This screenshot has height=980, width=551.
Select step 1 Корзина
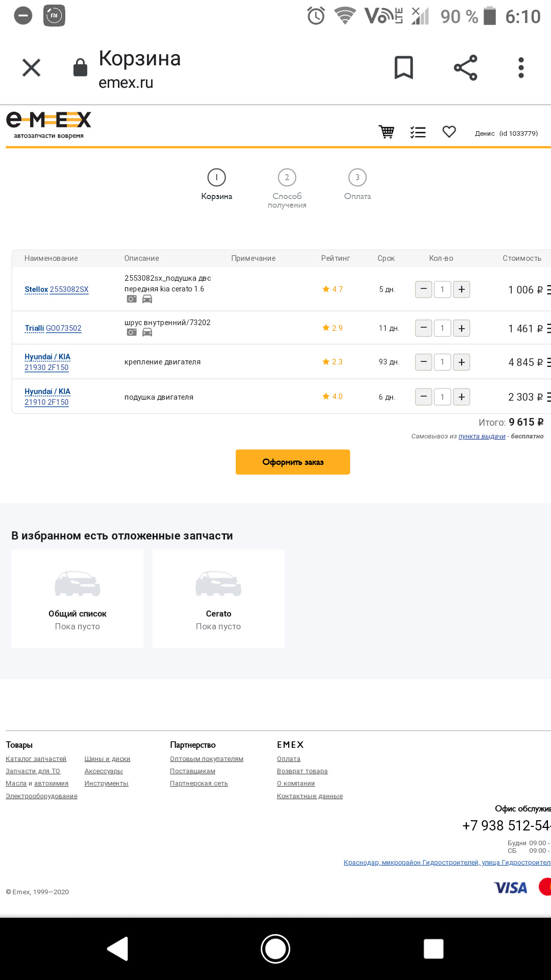[x=216, y=184]
